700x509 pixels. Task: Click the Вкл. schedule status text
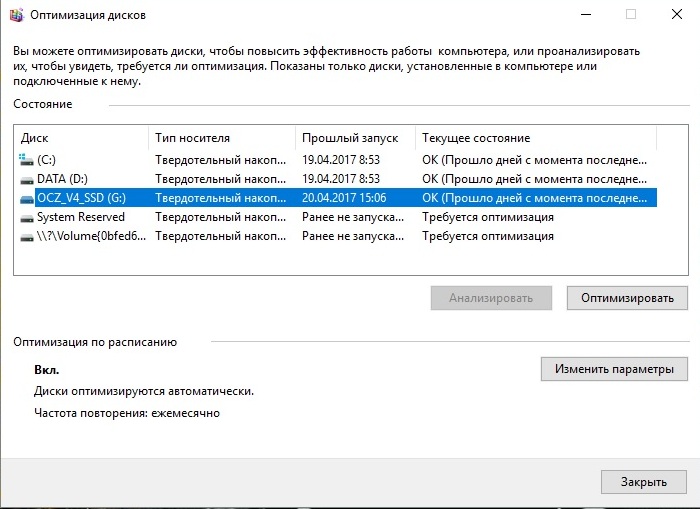pos(46,370)
